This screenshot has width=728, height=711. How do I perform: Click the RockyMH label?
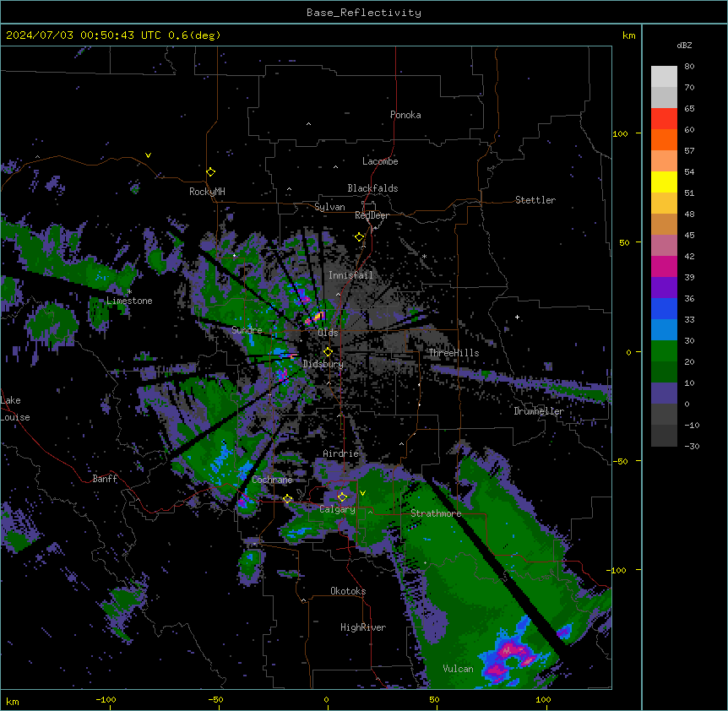(207, 192)
